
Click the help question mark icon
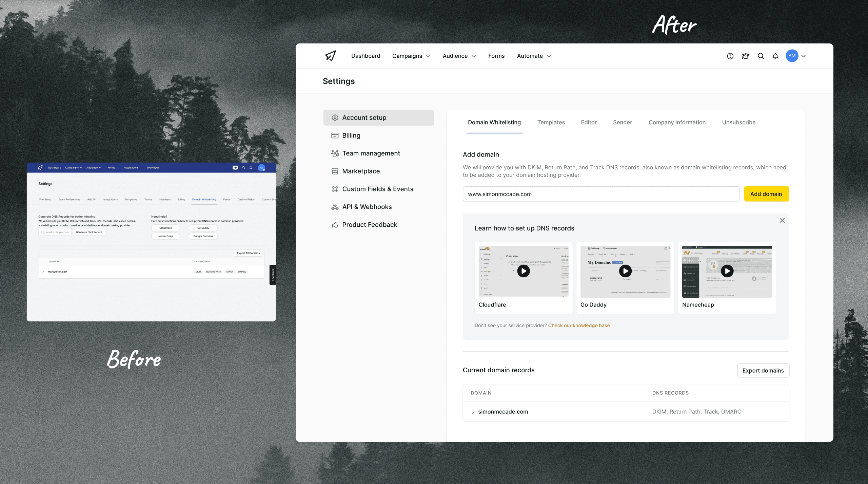(730, 56)
